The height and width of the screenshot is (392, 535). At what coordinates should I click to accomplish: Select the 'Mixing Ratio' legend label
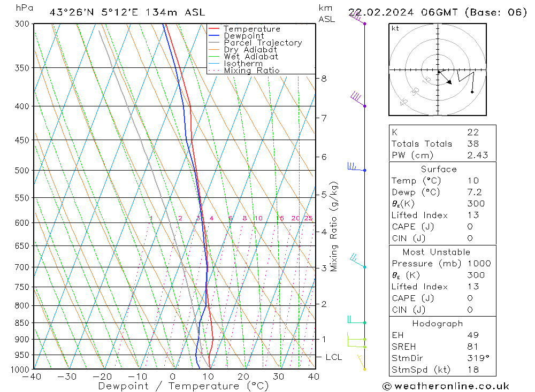(x=251, y=70)
